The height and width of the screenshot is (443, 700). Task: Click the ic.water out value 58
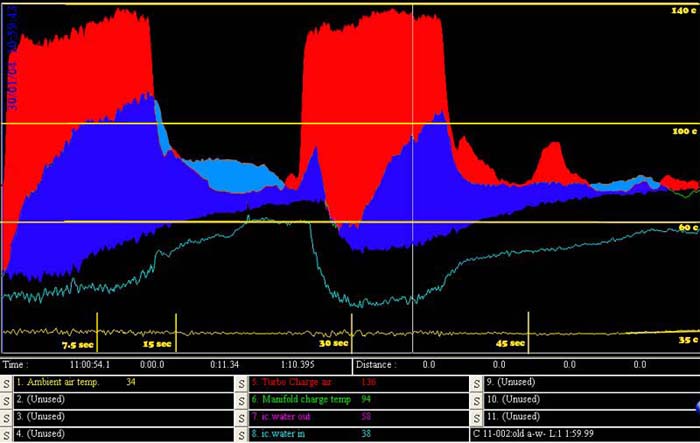click(366, 417)
